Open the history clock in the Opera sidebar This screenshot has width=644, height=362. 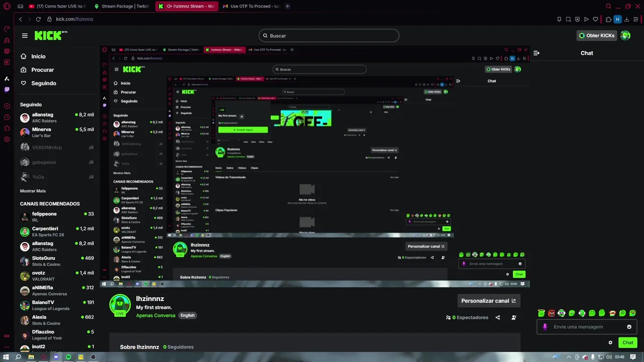7,117
